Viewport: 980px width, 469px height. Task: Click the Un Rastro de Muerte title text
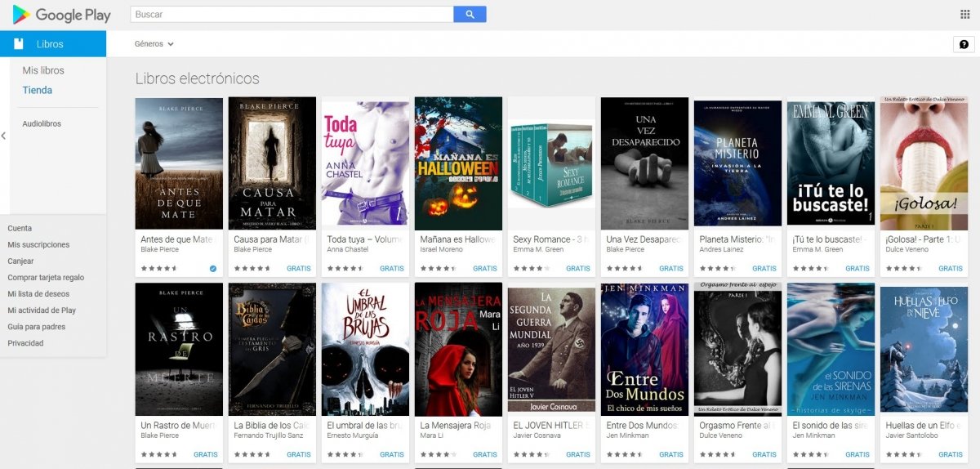[179, 426]
